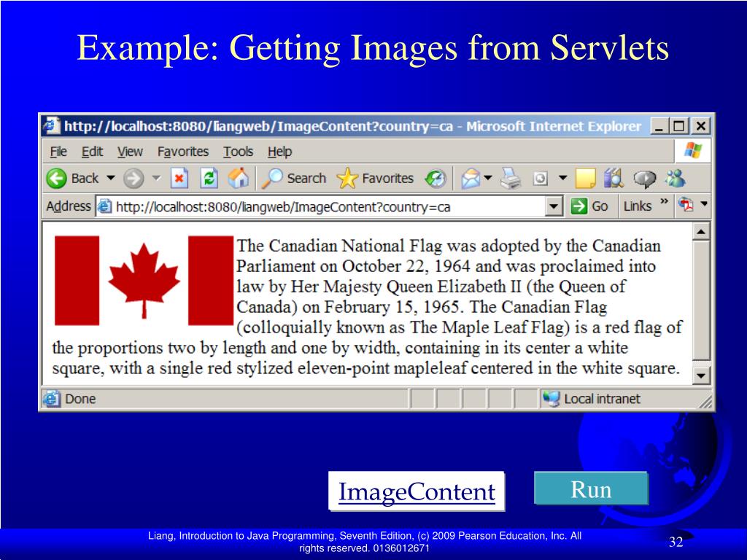
Task: Click the Discuss speech bubble icon
Action: point(644,179)
